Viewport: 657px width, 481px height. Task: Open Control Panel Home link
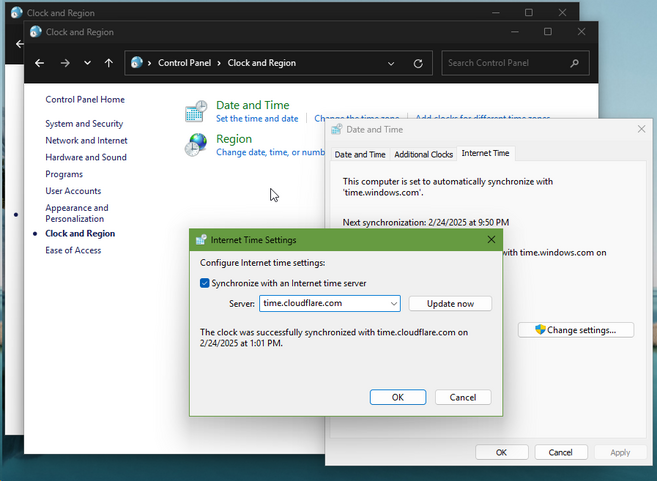point(85,99)
